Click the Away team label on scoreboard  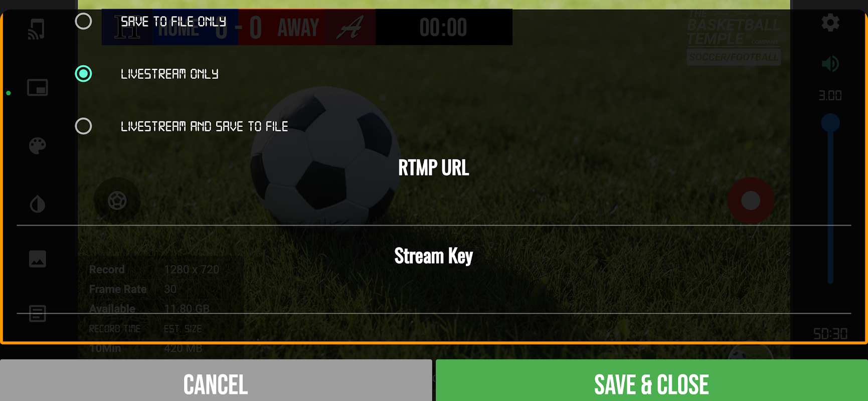[x=298, y=27]
